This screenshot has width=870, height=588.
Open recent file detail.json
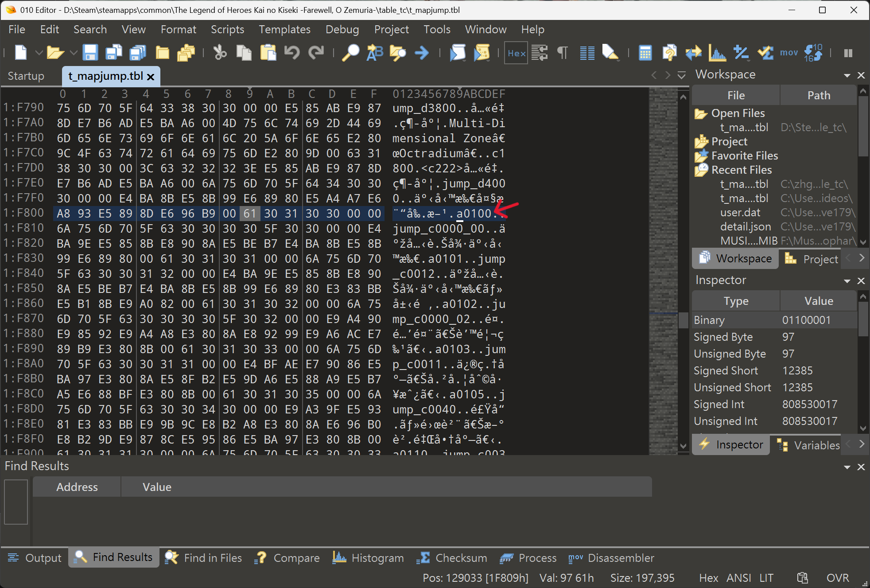coord(746,226)
